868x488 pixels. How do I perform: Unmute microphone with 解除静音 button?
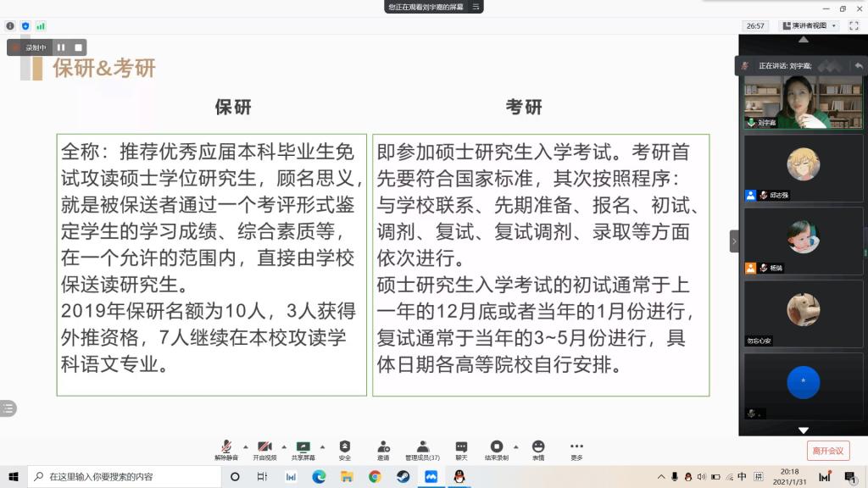point(226,449)
